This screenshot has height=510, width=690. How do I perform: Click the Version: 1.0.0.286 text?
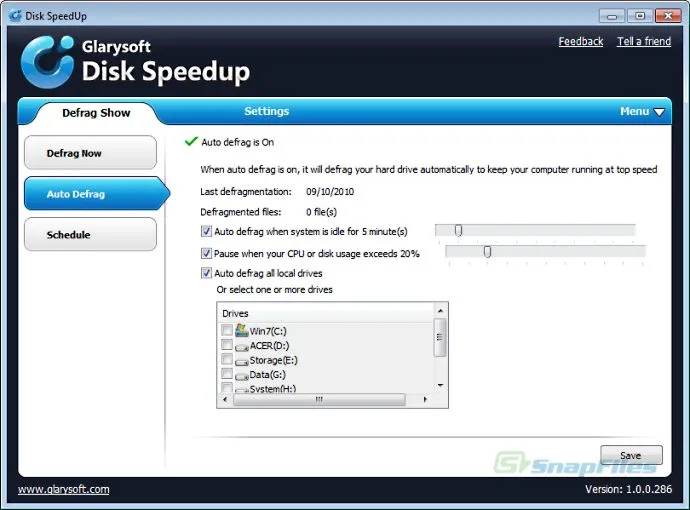[x=628, y=489]
